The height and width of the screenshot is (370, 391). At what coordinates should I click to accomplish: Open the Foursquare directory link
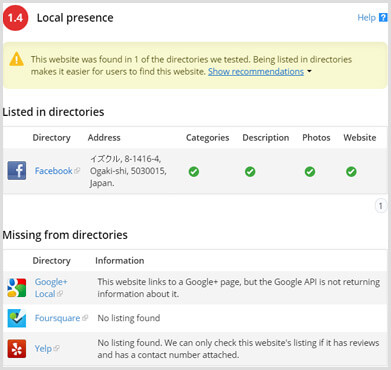pos(57,318)
